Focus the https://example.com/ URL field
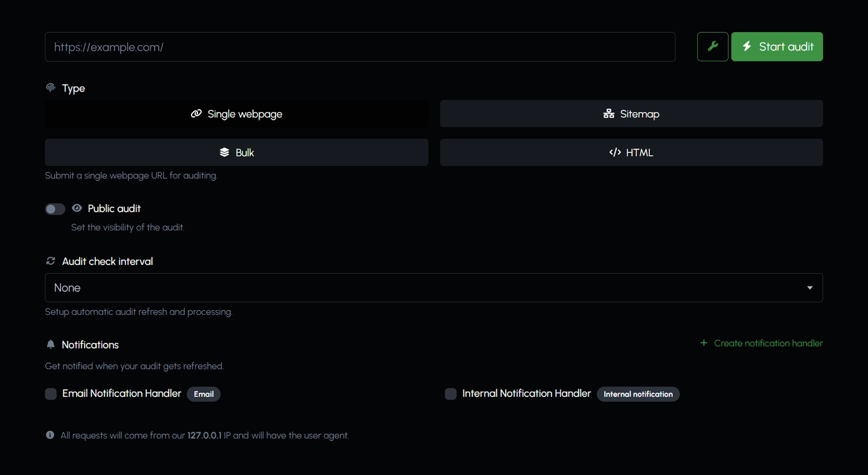 click(x=360, y=47)
